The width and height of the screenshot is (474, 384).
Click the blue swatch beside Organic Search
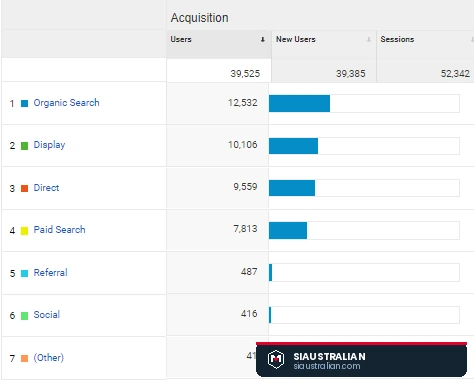tap(24, 103)
